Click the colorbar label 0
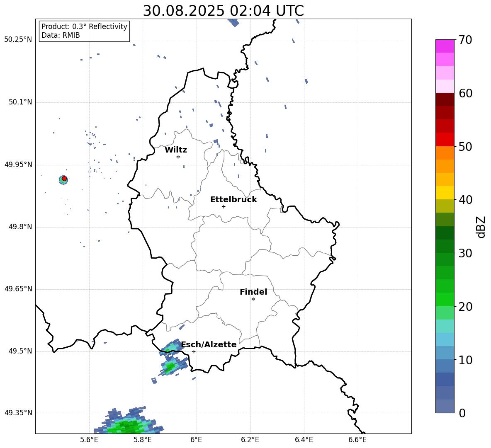491x448 pixels. tap(462, 413)
